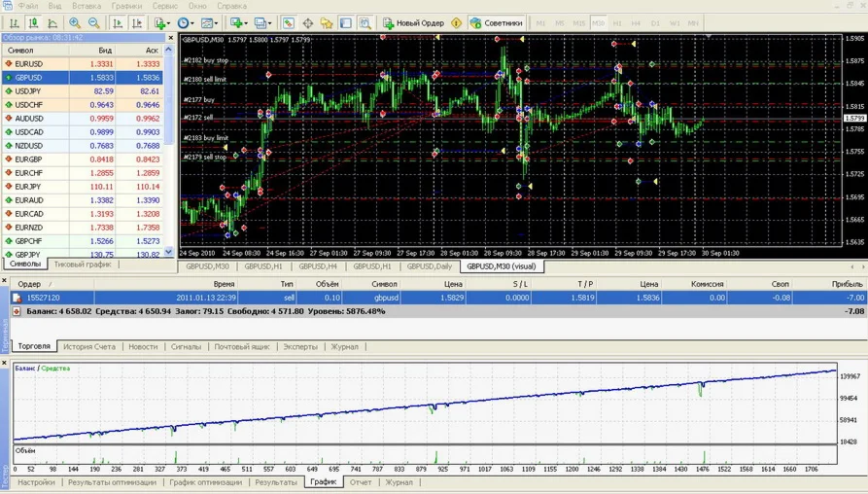Open the indicators list dropdown

point(161,23)
